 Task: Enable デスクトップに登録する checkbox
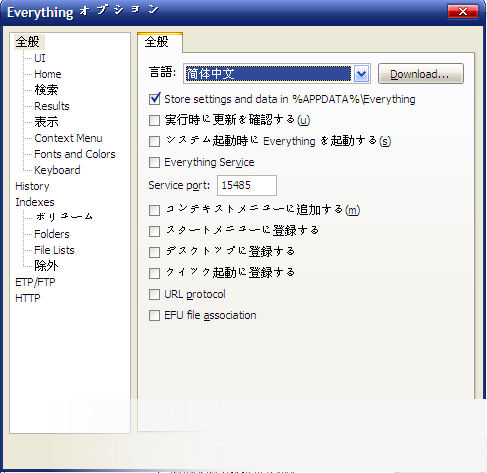pos(154,252)
